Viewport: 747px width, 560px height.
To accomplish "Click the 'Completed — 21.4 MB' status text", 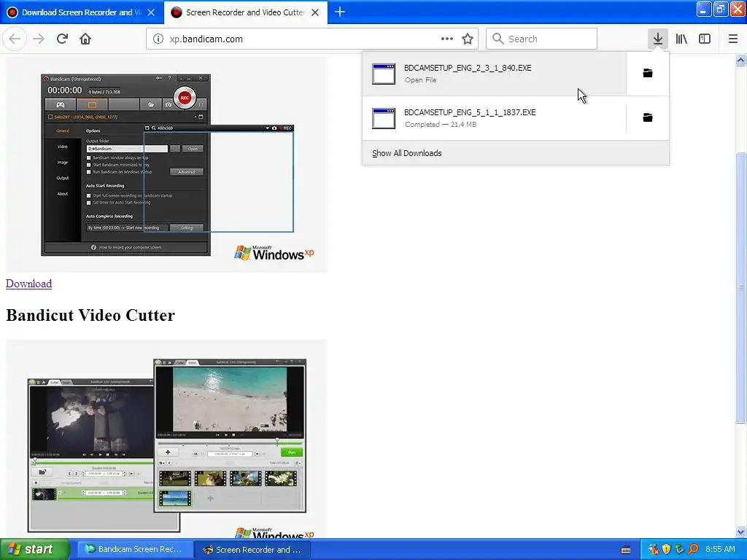I will tap(440, 124).
